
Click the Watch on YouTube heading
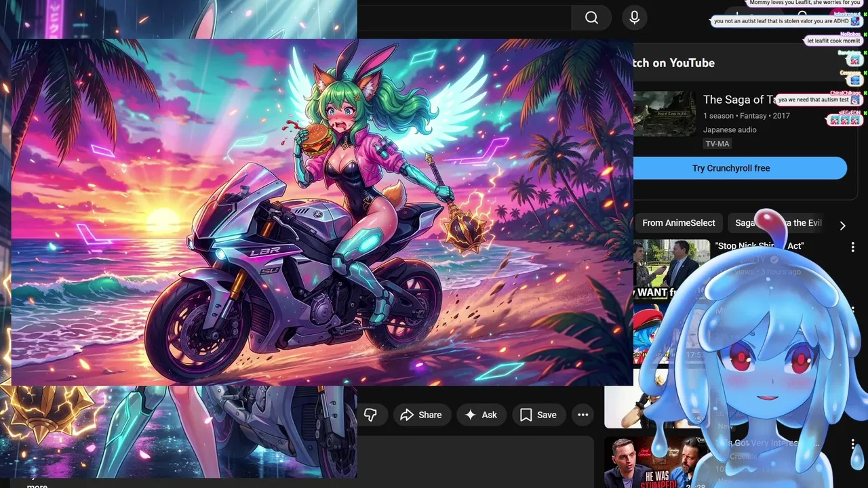(x=673, y=63)
